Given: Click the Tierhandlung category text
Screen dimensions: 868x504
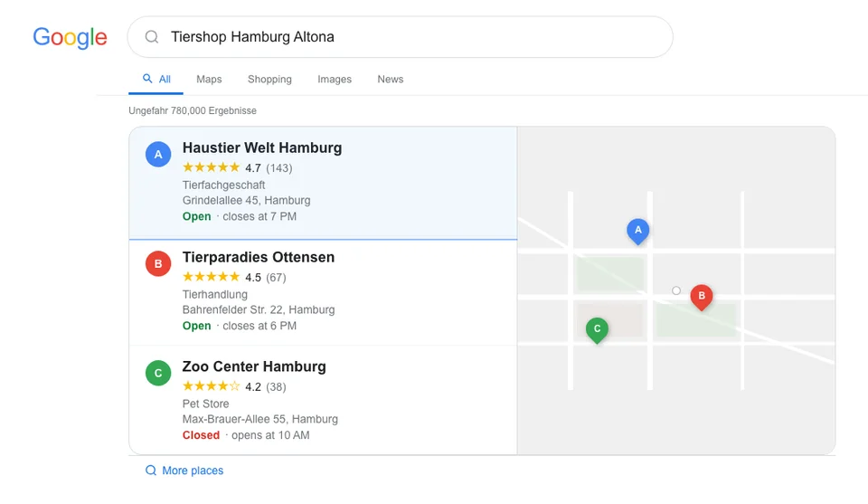Looking at the screenshot, I should [215, 295].
